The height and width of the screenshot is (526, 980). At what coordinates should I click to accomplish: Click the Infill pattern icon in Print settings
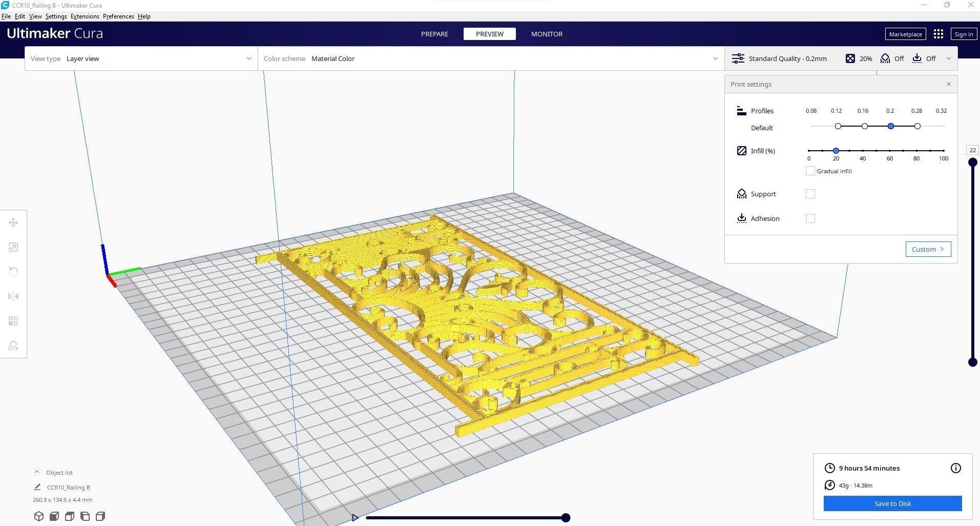741,151
